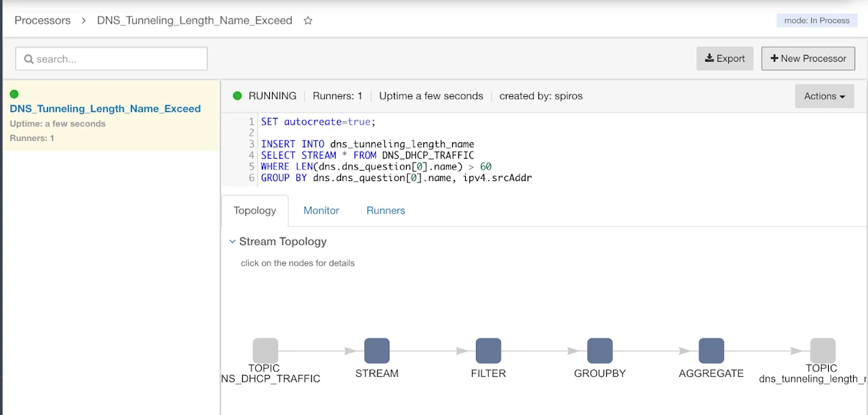Click the search magnifier icon

click(x=29, y=59)
